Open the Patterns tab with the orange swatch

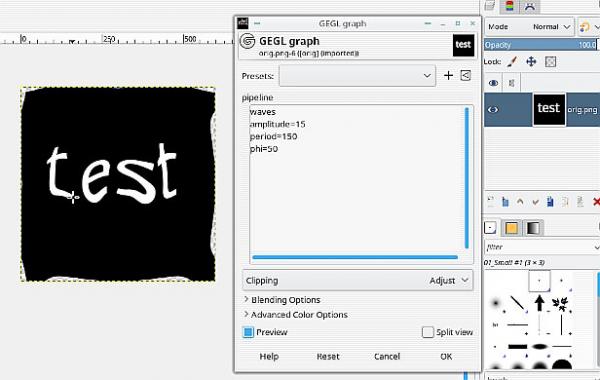pos(512,228)
